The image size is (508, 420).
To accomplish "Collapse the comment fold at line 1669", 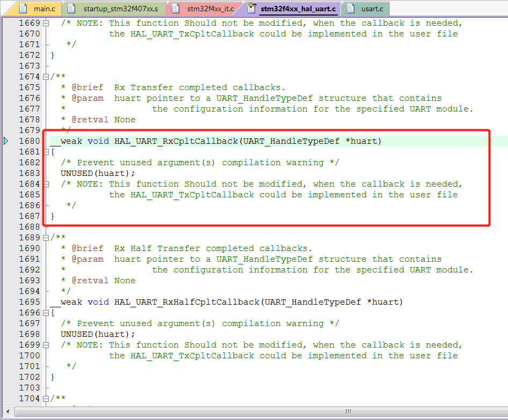I will tap(46, 23).
